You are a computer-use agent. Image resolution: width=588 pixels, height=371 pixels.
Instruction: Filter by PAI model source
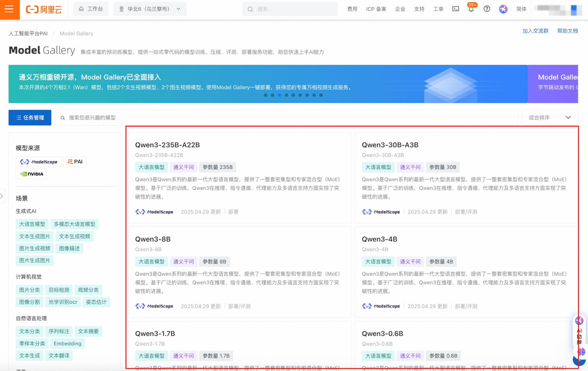pos(75,162)
